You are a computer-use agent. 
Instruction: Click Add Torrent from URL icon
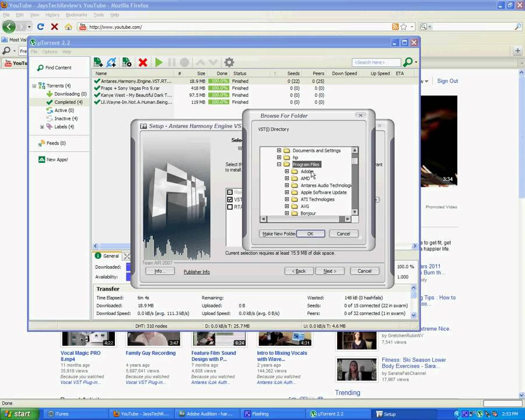point(111,62)
